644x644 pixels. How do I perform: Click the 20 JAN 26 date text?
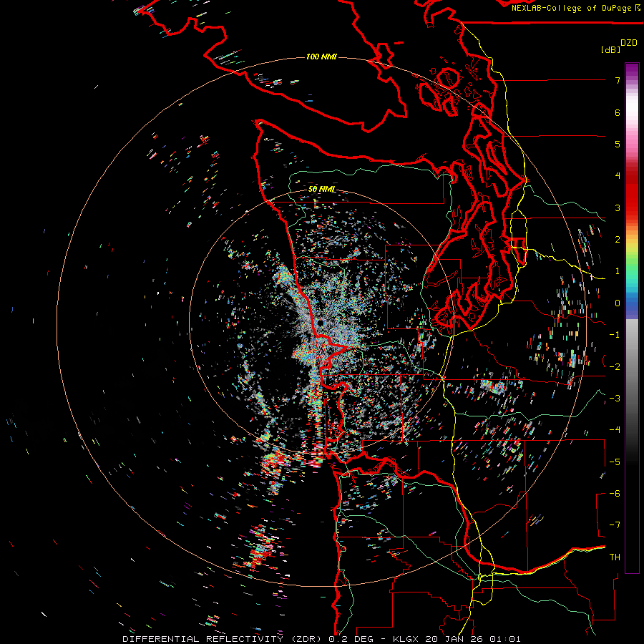click(454, 639)
